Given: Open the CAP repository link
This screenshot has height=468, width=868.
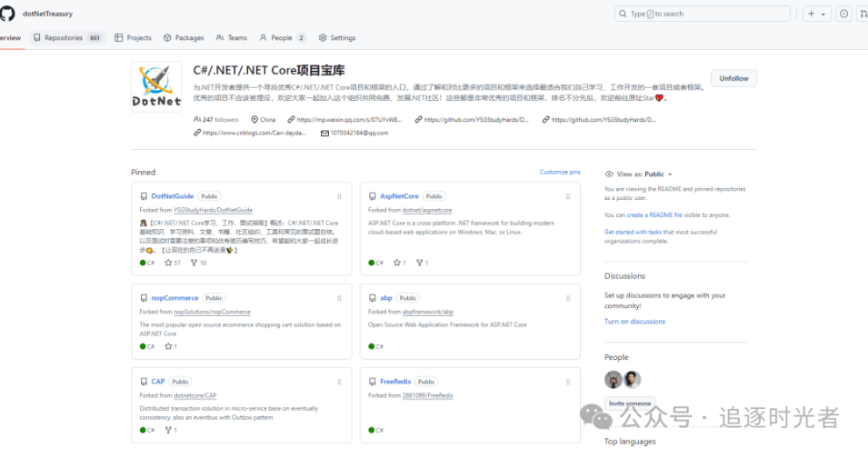Looking at the screenshot, I should point(158,381).
